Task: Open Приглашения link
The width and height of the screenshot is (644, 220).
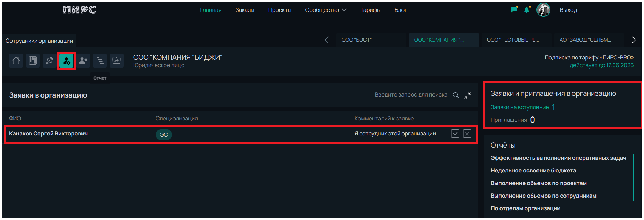Action: 509,120
